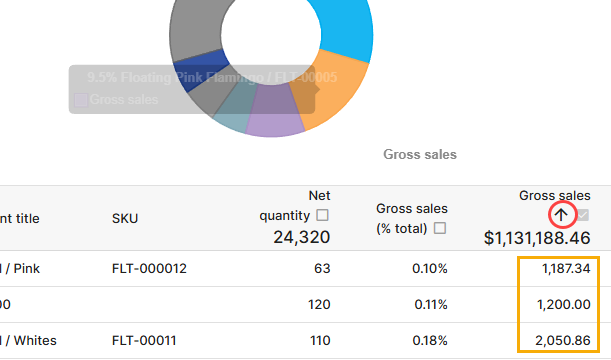Image resolution: width=611 pixels, height=360 pixels.
Task: Toggle the Net quantity checkbox
Action: pyautogui.click(x=322, y=215)
